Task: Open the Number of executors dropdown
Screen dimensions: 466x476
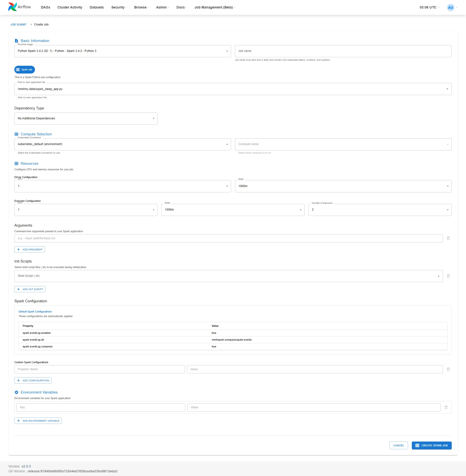Action: 380,210
